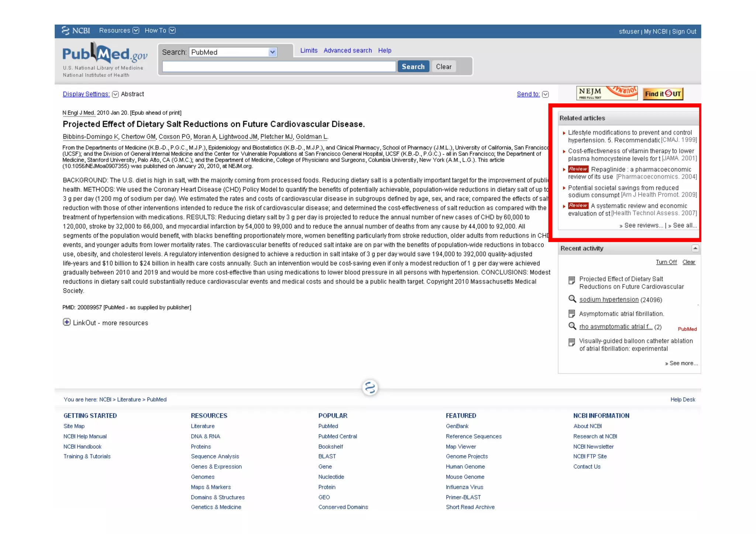
Task: Click the document icon beside Asymptomatic atrial fibrillation
Action: tap(571, 314)
